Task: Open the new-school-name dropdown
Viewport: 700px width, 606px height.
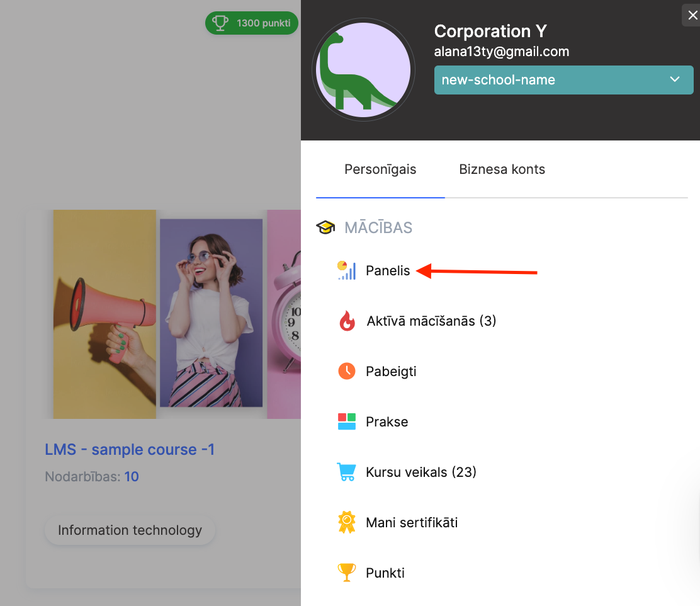Action: 554,80
